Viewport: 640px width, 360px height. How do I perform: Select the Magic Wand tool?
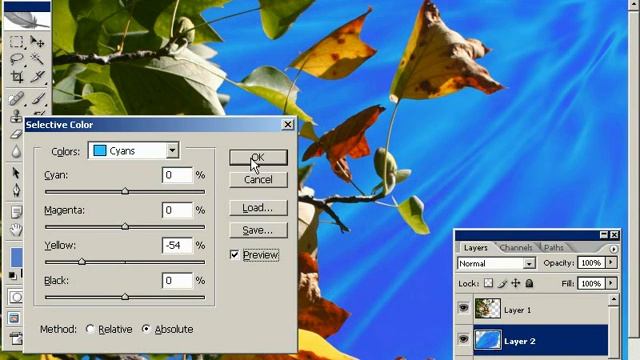click(37, 60)
